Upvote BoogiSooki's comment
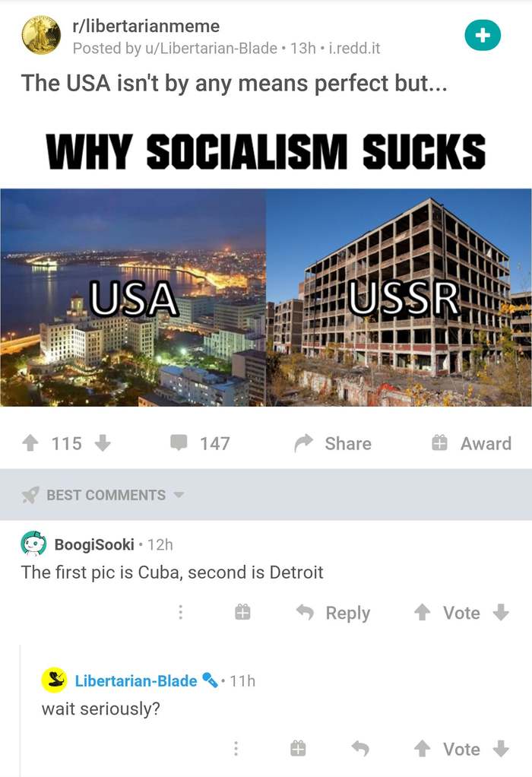532x777 pixels. pyautogui.click(x=422, y=613)
